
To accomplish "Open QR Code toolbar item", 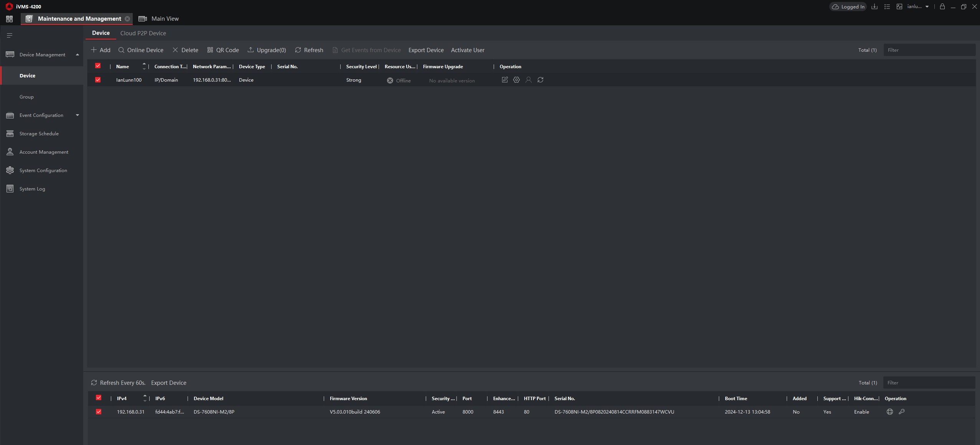I will click(223, 50).
